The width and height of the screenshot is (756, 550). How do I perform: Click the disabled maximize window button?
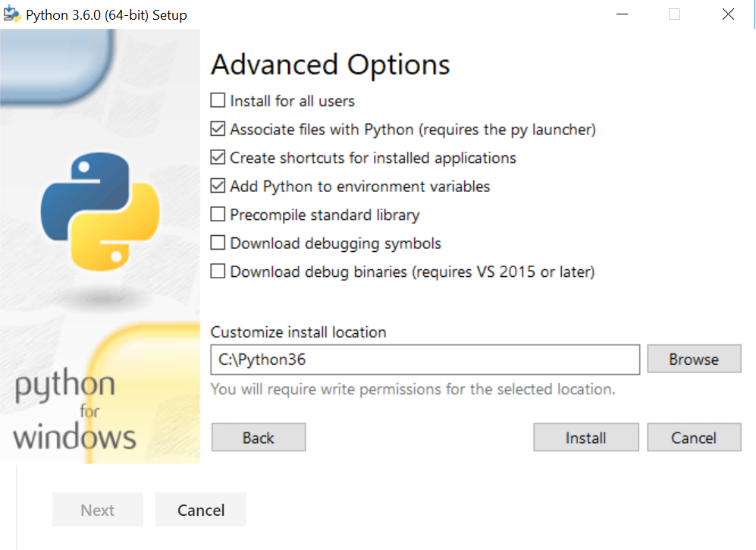coord(675,14)
